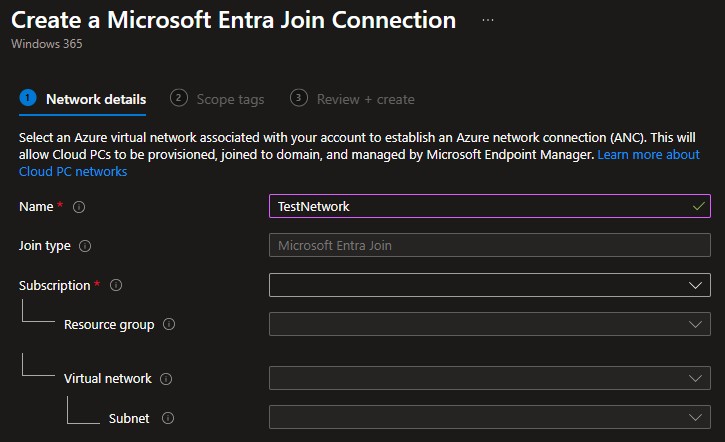725x442 pixels.
Task: Open Learn more about Cloud PC networks link
Action: point(648,155)
